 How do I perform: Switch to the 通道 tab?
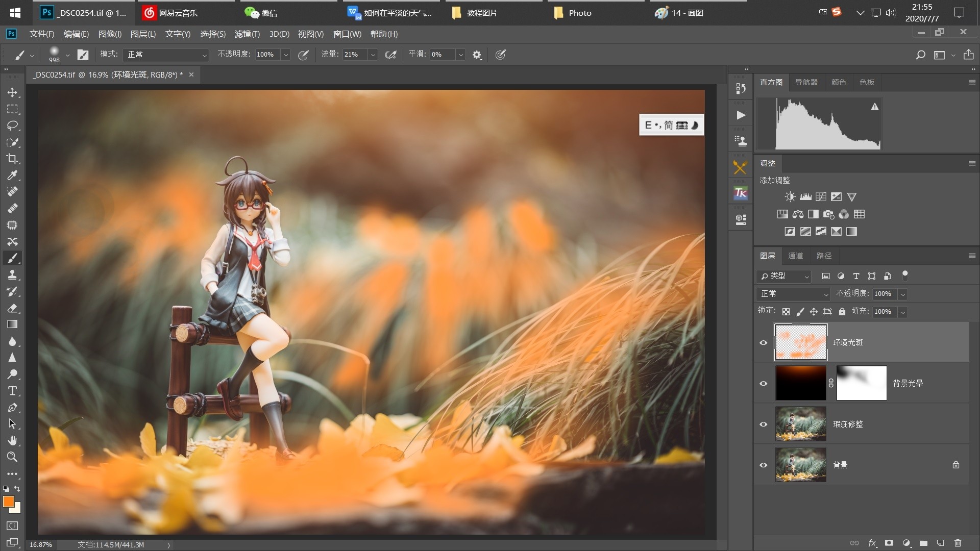coord(795,256)
